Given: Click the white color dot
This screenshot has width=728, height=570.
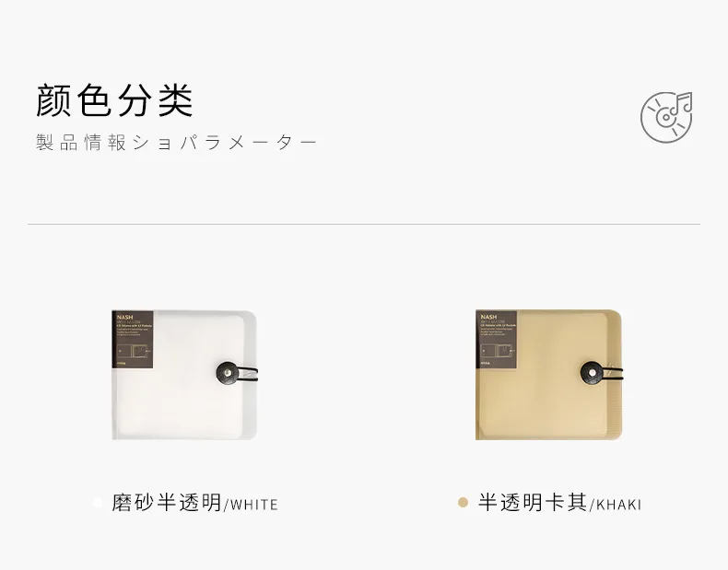Looking at the screenshot, I should [97, 503].
